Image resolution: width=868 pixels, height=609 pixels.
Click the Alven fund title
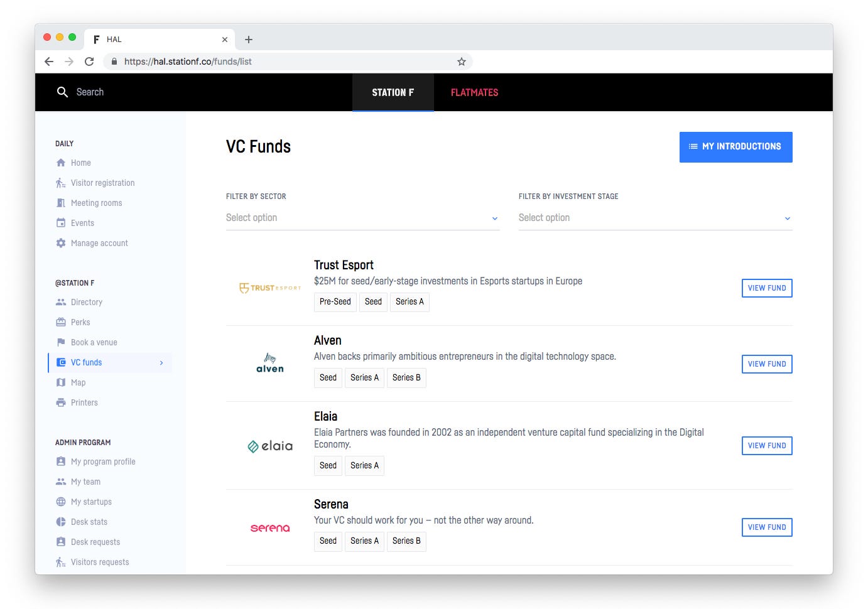click(328, 340)
